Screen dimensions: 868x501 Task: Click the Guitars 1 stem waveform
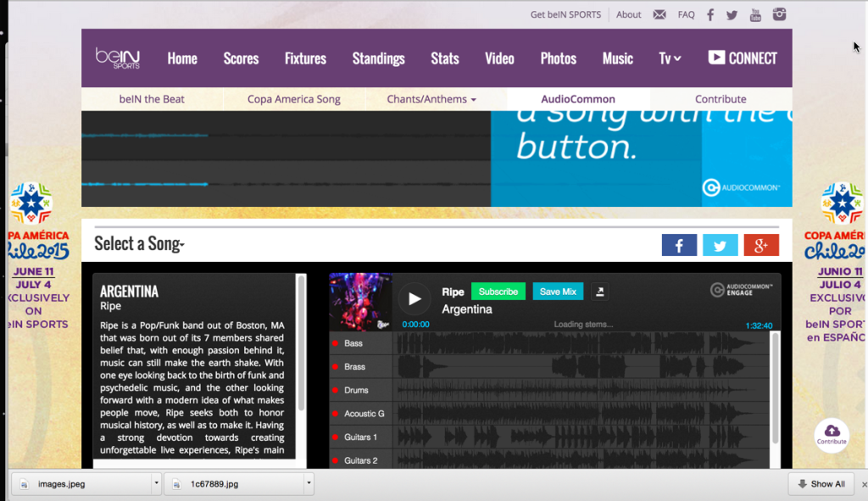pyautogui.click(x=581, y=437)
